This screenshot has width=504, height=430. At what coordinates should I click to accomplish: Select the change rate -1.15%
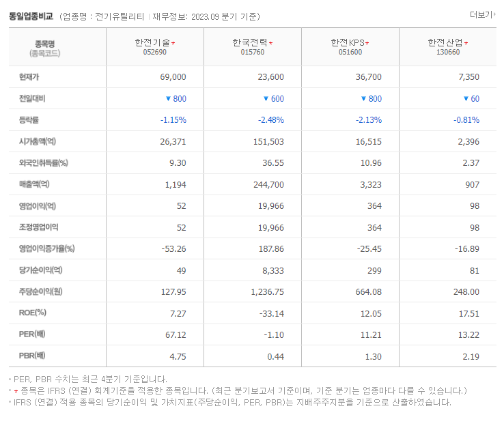pyautogui.click(x=173, y=120)
